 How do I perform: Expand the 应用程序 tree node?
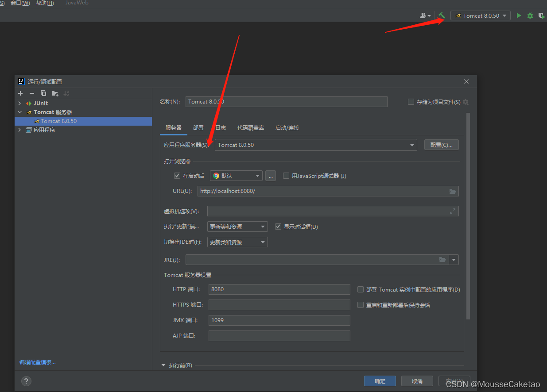19,130
